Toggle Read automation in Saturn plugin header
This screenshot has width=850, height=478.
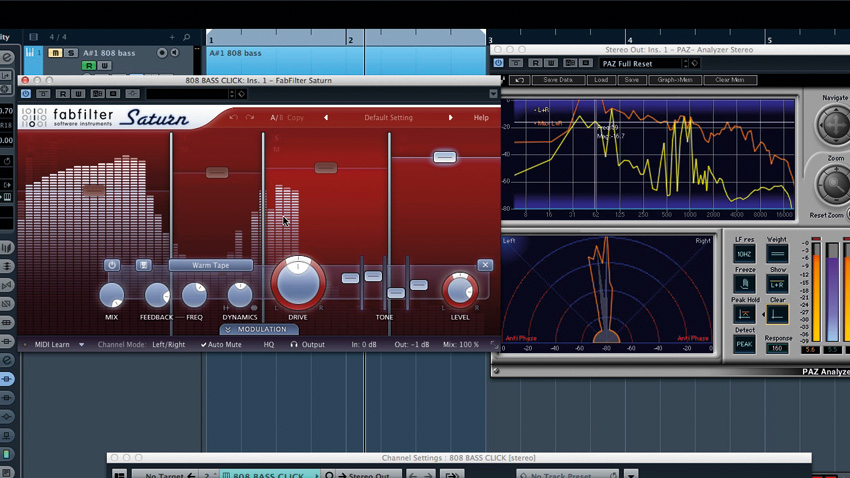click(62, 94)
